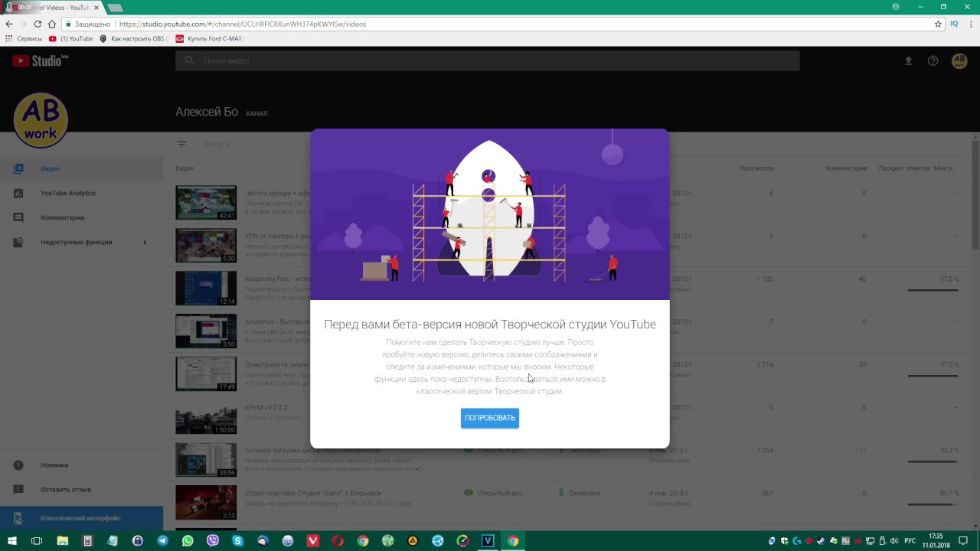Open the Сервисы apps bookmark
This screenshot has width=980, height=551.
[x=24, y=38]
